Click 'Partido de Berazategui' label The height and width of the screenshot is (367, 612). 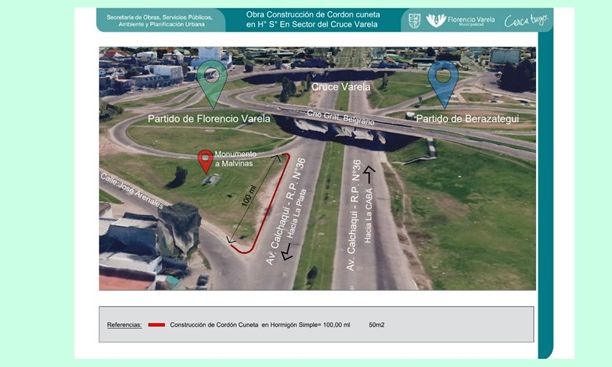point(468,119)
